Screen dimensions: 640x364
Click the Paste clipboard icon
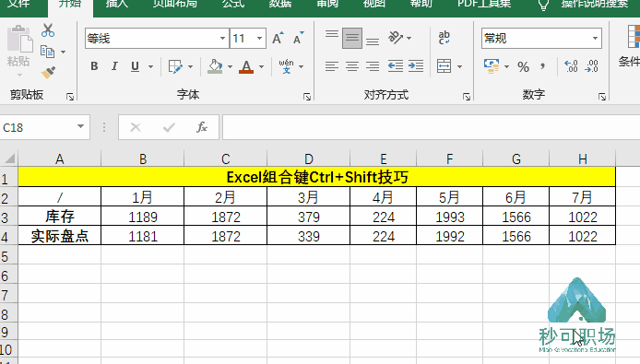19,40
